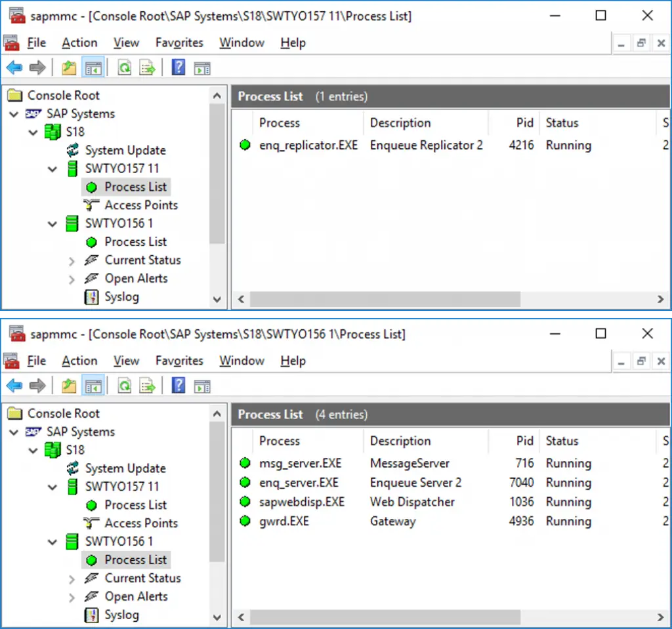Open Help menu in bottom window
Screen dimensions: 672x629
tap(293, 361)
